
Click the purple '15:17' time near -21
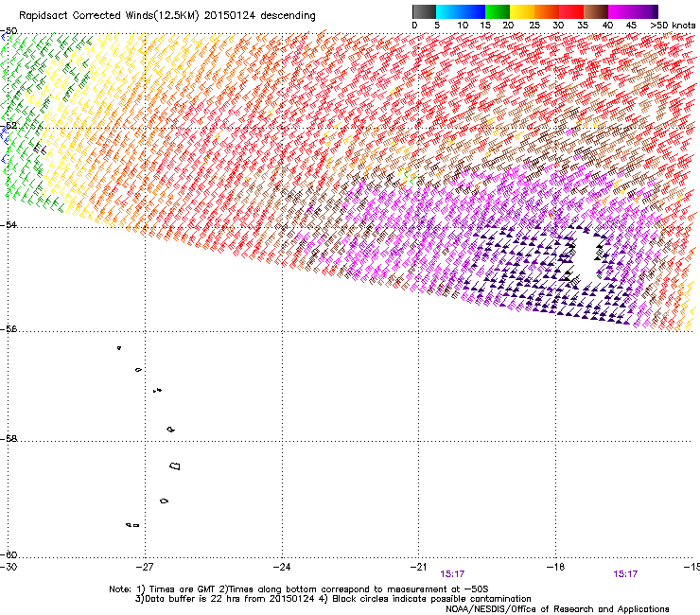click(x=452, y=574)
